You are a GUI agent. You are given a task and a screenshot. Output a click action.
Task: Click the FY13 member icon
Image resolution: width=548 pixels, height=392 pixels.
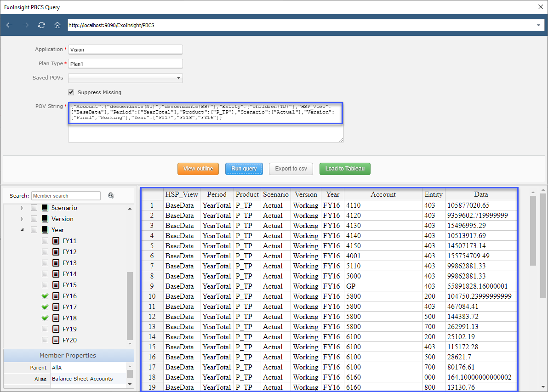click(x=56, y=263)
